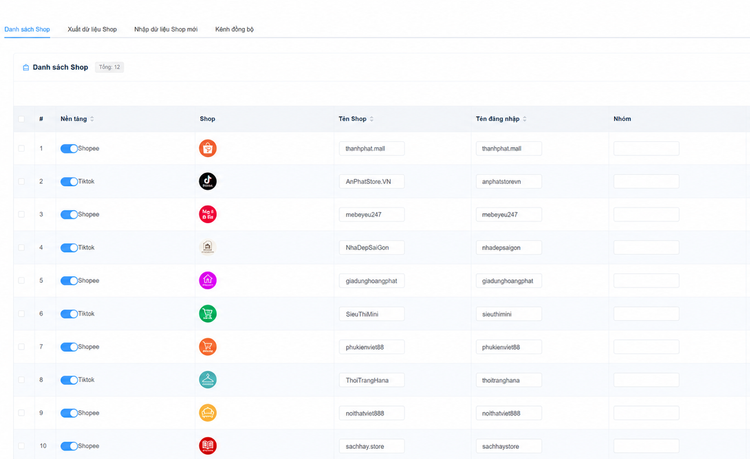Click the noithatviet888 yellow sofa logo
The height and width of the screenshot is (459, 750).
[x=208, y=413]
